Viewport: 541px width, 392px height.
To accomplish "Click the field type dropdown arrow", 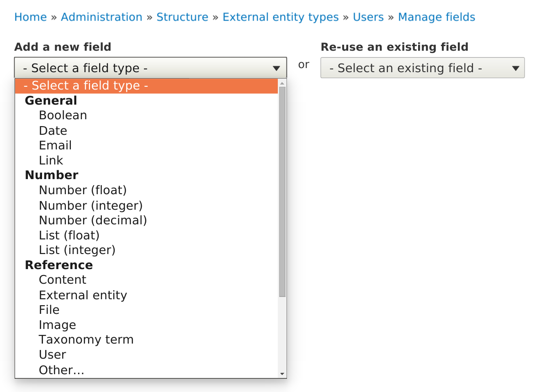I will pos(276,68).
